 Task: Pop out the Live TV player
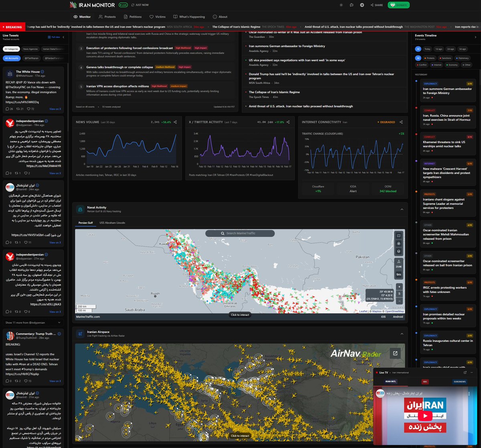click(465, 373)
